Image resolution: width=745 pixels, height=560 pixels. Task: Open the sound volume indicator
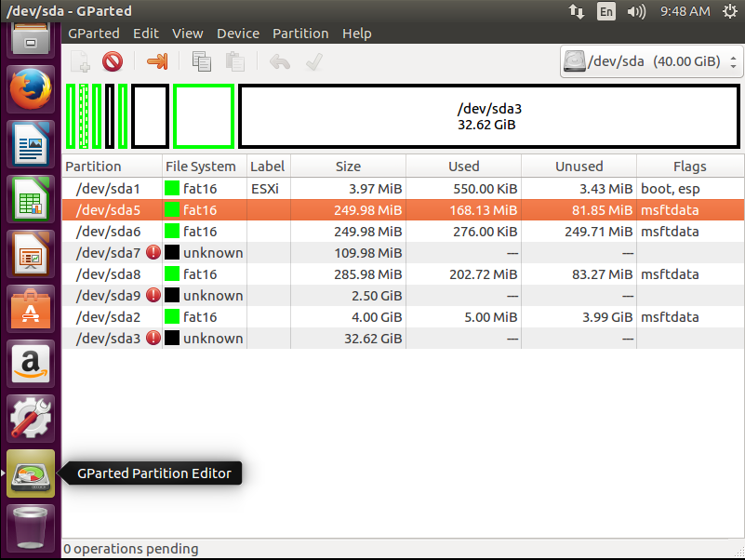pyautogui.click(x=636, y=12)
